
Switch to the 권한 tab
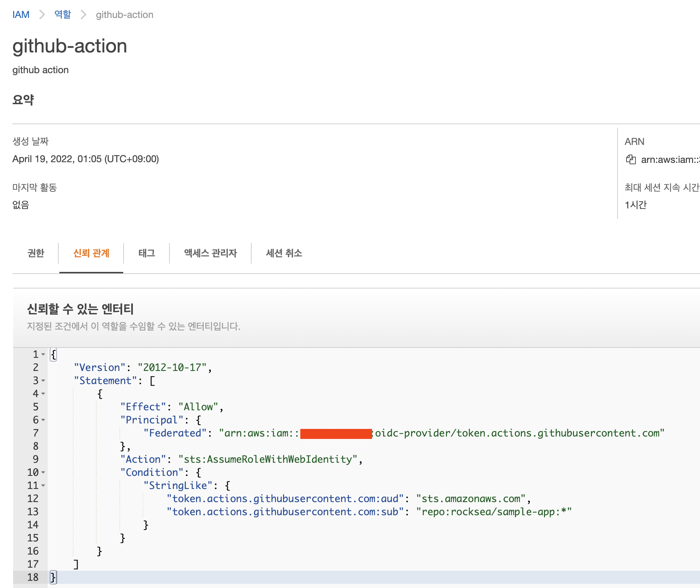36,253
